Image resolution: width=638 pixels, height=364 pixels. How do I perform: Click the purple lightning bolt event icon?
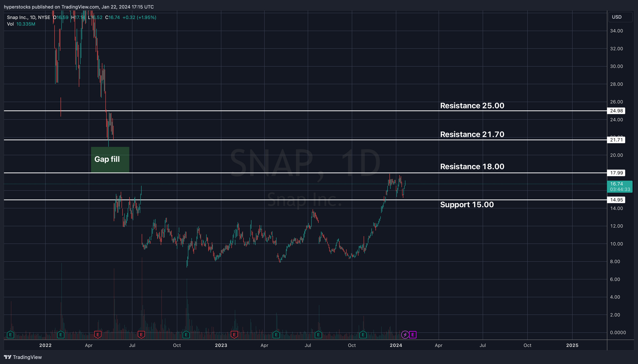tap(405, 335)
